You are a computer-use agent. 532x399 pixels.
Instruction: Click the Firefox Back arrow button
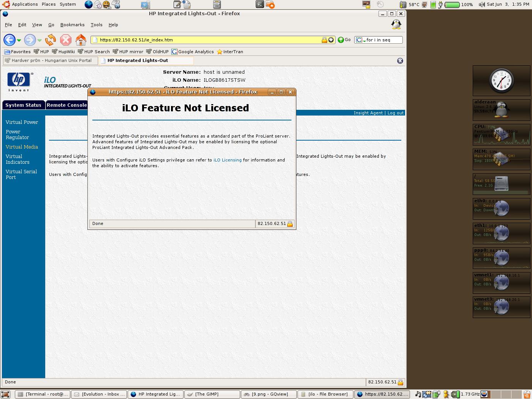[x=9, y=40]
